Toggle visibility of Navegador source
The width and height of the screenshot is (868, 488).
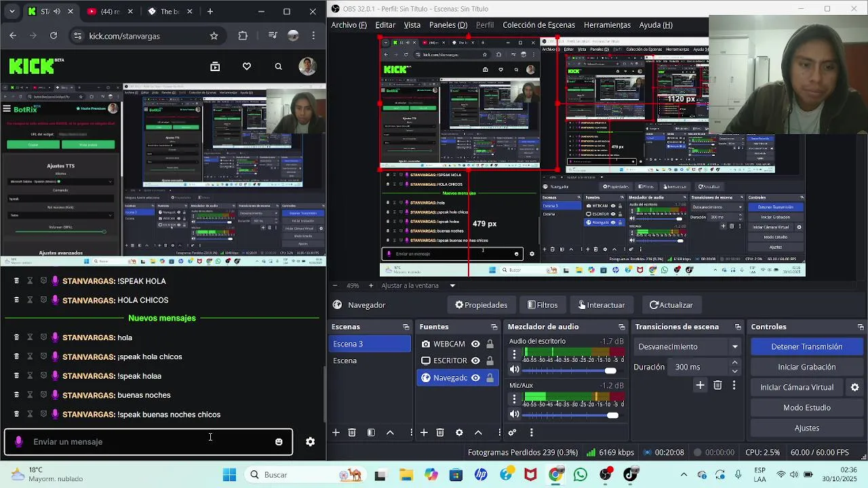[x=475, y=378]
